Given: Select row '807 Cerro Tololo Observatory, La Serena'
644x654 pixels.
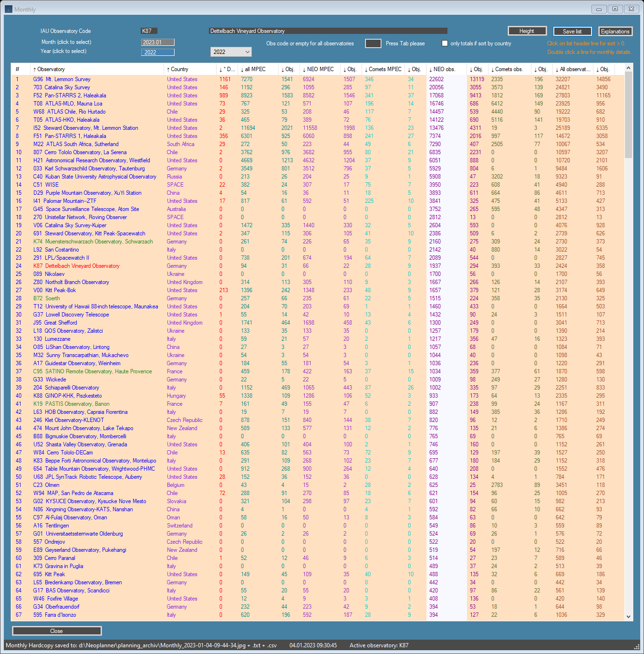Looking at the screenshot, I should [x=317, y=152].
